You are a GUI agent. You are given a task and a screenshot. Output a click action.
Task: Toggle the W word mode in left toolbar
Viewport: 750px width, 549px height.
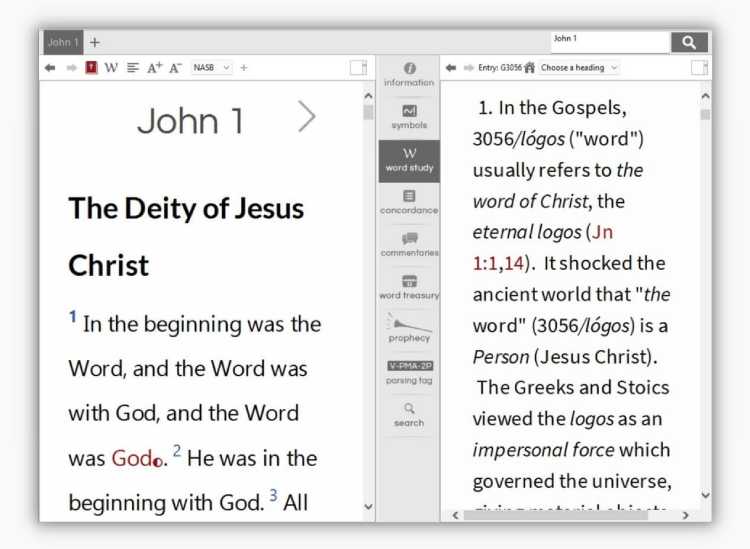111,68
